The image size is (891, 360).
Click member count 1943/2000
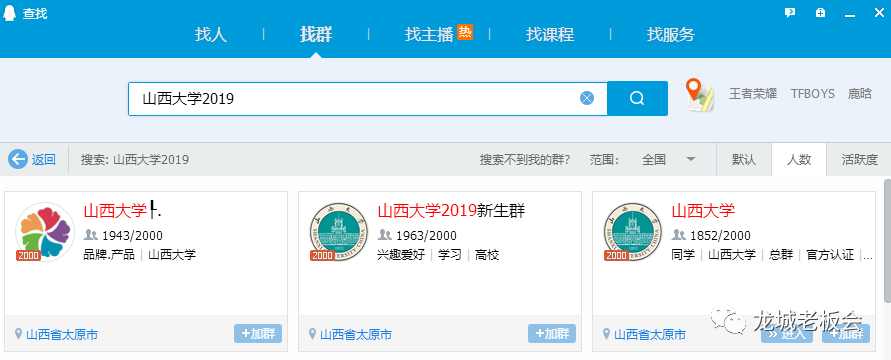[132, 235]
